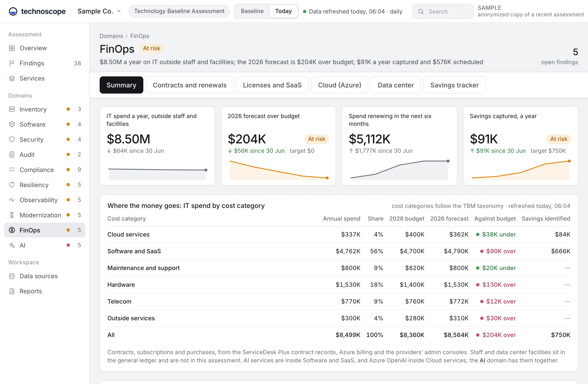Switch view to Today
The height and width of the screenshot is (384, 588).
pyautogui.click(x=283, y=11)
